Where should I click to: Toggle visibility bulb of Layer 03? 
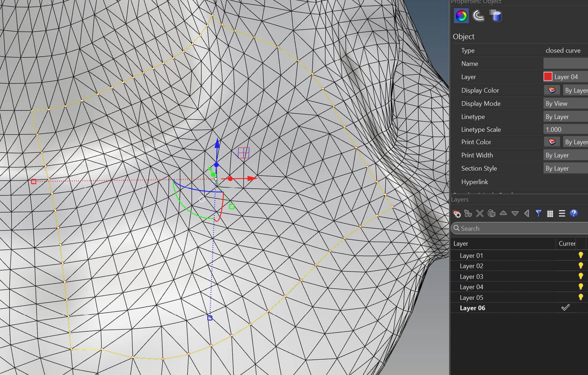coord(581,276)
